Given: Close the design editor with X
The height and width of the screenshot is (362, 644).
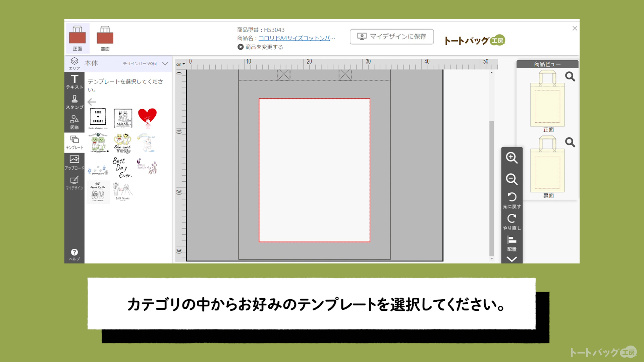Looking at the screenshot, I should pyautogui.click(x=575, y=28).
